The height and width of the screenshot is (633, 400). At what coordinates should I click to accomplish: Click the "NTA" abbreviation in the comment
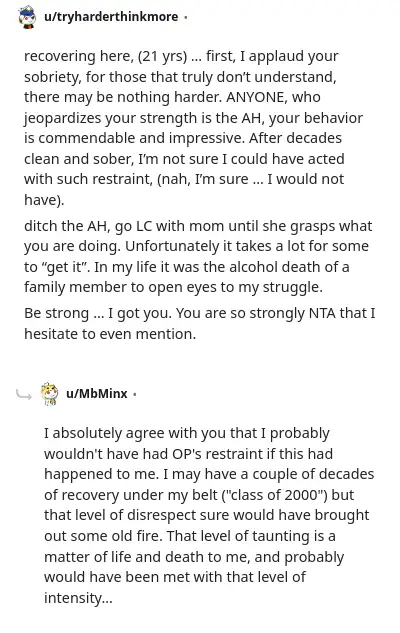pos(322,313)
